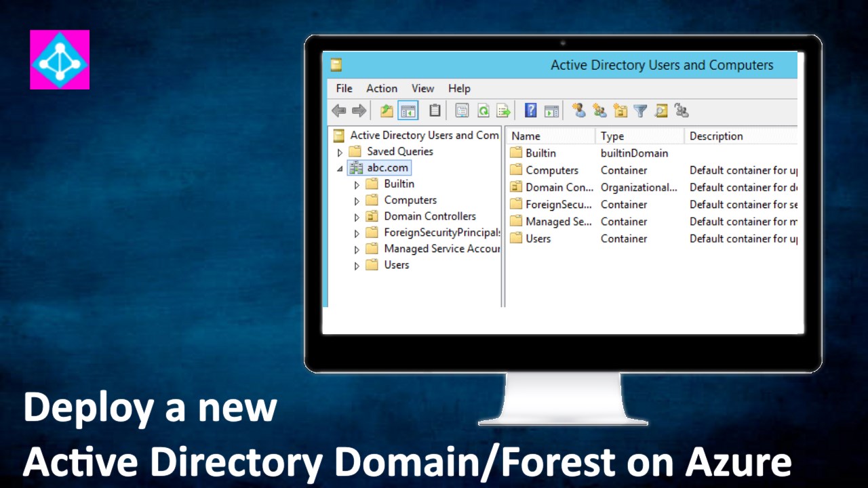Click the Create new user icon
The image size is (868, 488).
point(578,110)
